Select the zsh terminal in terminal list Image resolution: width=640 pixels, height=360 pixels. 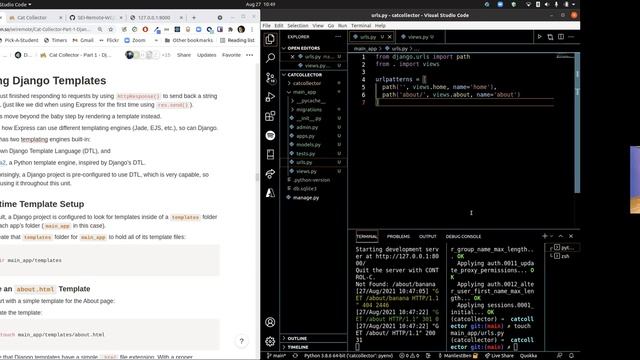point(562,256)
